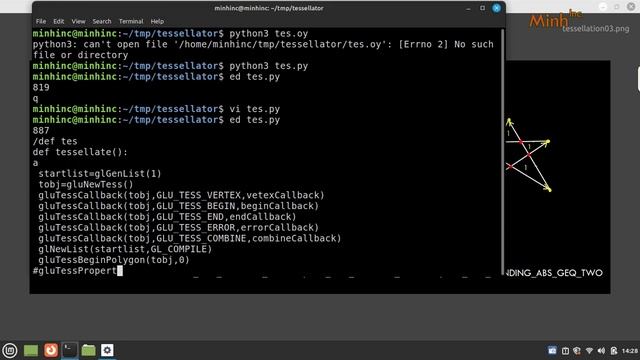Click the 'NDING_ABS_GEQ_TWO' caption in image viewer

[554, 273]
